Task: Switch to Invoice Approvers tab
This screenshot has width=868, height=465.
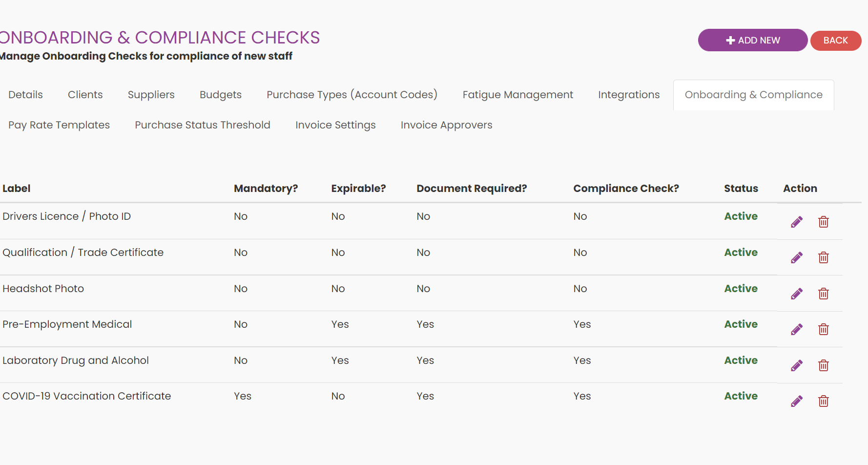Action: 447,125
